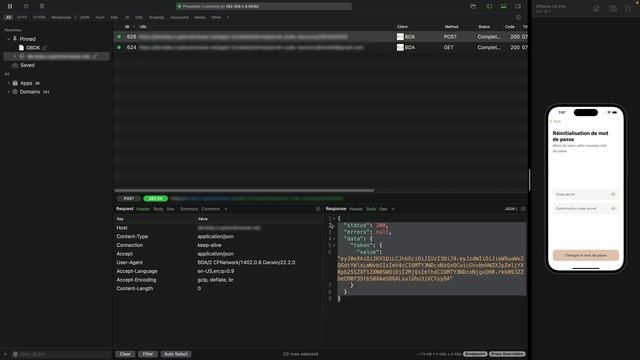Select the All filter tab

[x=8, y=18]
